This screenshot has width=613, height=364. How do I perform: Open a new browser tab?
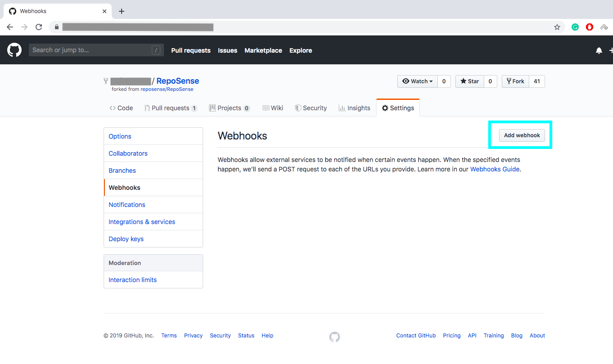click(122, 11)
